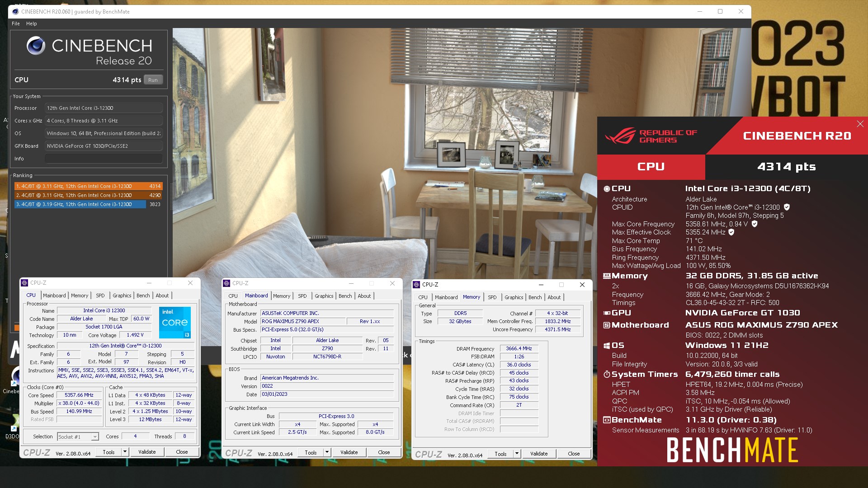This screenshot has width=868, height=488.
Task: Select CPU tab in Memory CPU-Z window
Action: (423, 297)
